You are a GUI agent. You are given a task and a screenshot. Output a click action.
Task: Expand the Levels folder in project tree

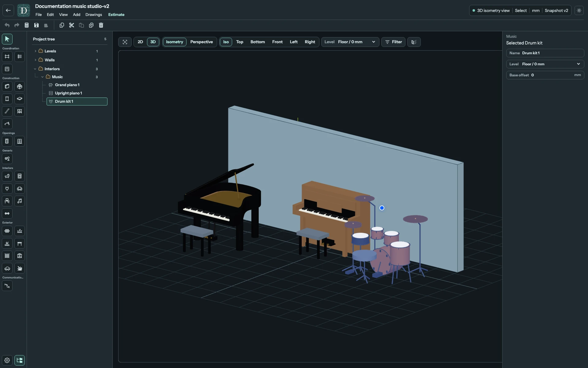36,51
